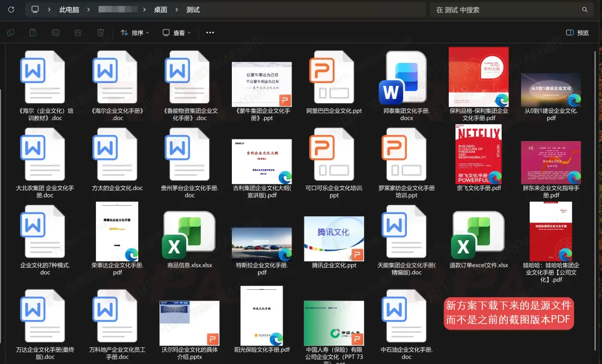
Task: Open the 查看 view dropdown
Action: coord(177,33)
